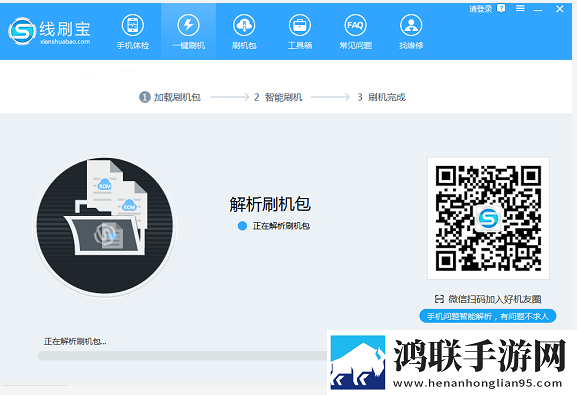Screen dimensions: 577x395
Task: Click step 1 加载刷机包
Action: (170, 97)
